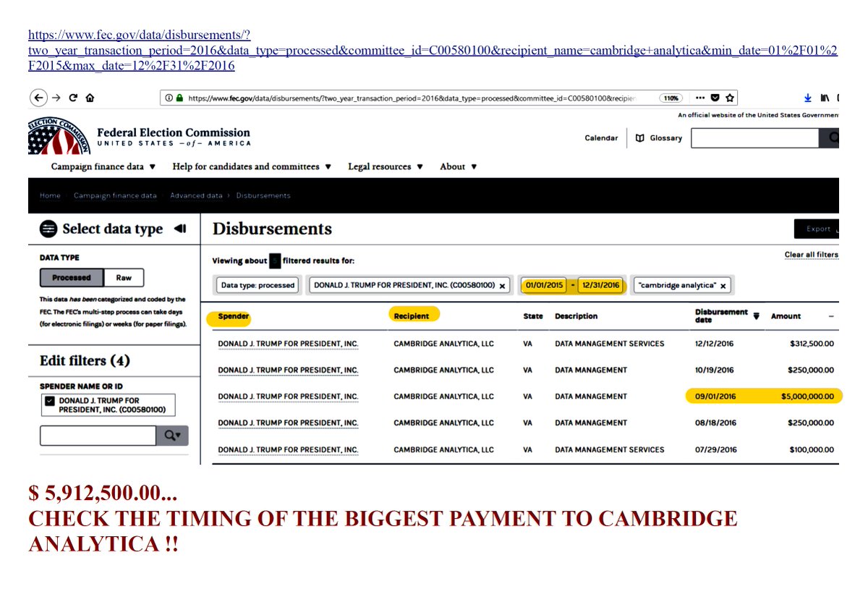Screen dimensions: 868x610
Task: Click the Edit filters (4) heading
Action: click(x=85, y=360)
